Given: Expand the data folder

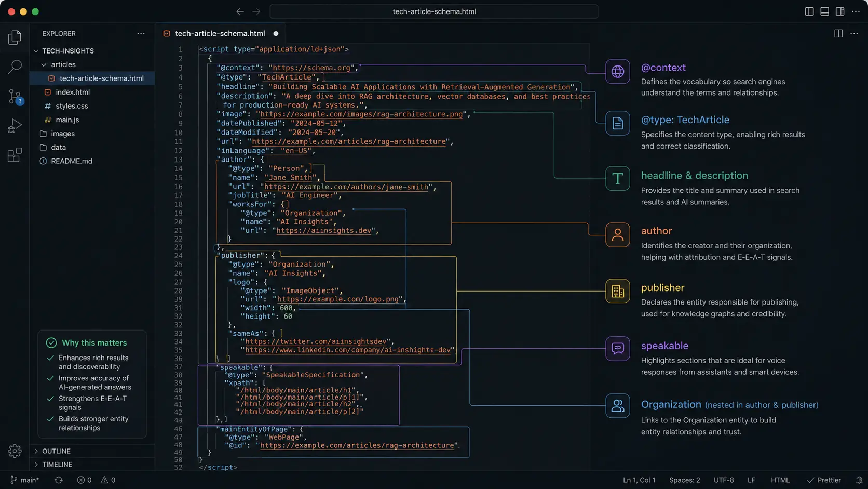Looking at the screenshot, I should pyautogui.click(x=92, y=147).
